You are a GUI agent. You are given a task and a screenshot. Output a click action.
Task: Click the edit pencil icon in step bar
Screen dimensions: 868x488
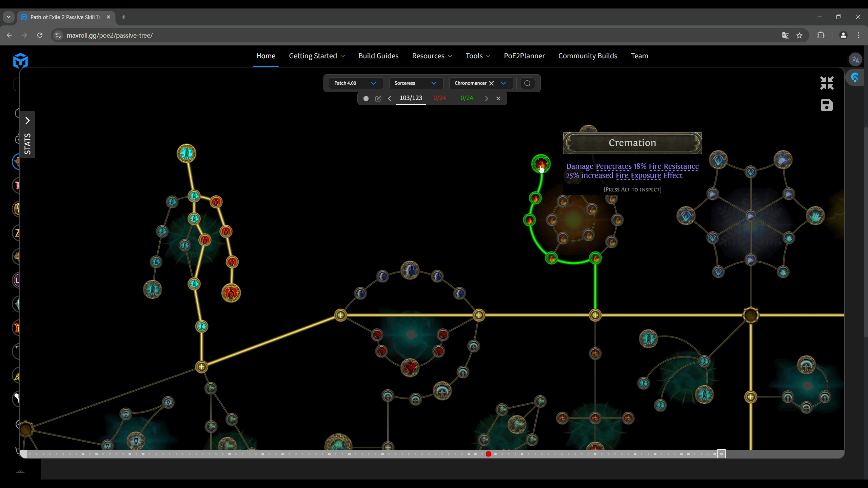click(378, 99)
